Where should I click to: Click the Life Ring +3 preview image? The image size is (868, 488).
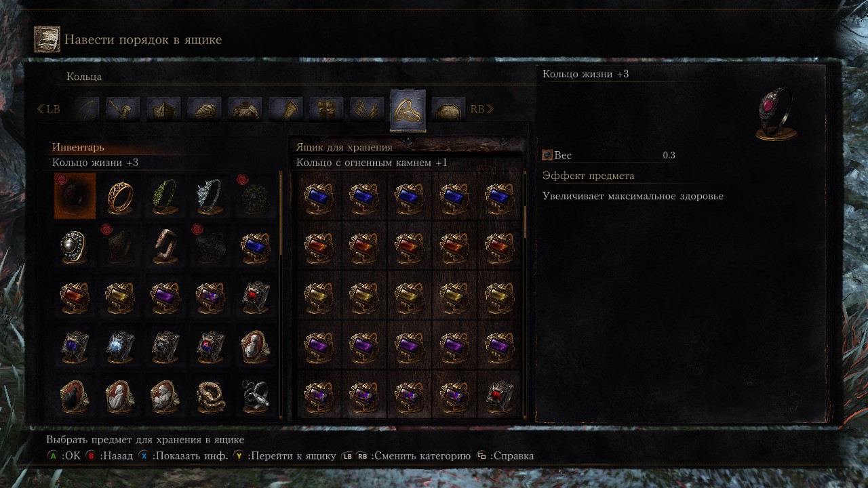(776, 114)
